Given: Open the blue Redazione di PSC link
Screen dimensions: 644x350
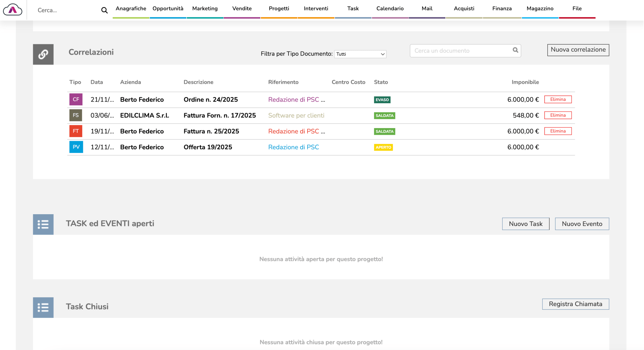Looking at the screenshot, I should click(293, 147).
